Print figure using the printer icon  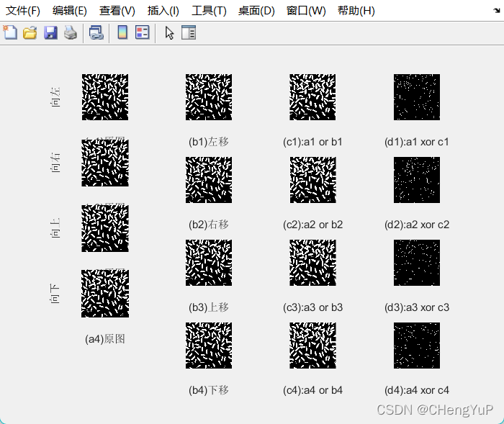[x=71, y=32]
